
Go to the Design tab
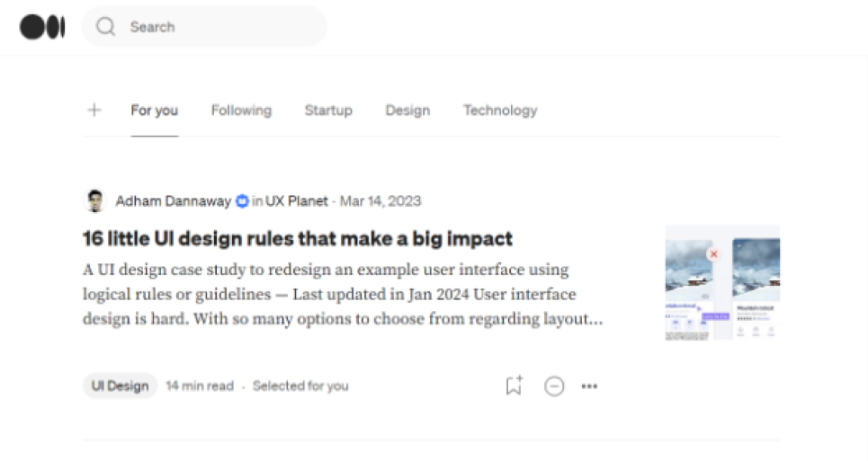coord(407,111)
